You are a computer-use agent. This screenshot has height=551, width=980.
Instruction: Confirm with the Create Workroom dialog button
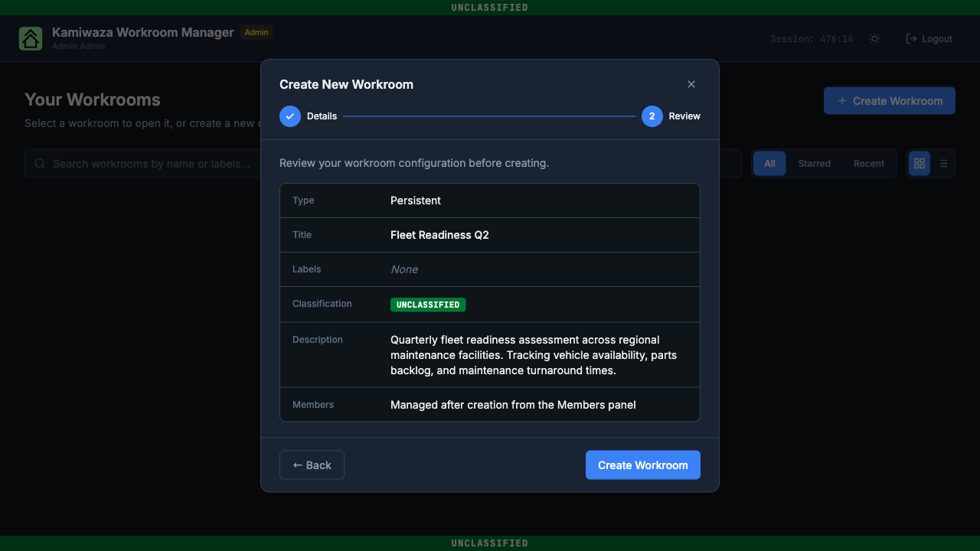pos(643,465)
